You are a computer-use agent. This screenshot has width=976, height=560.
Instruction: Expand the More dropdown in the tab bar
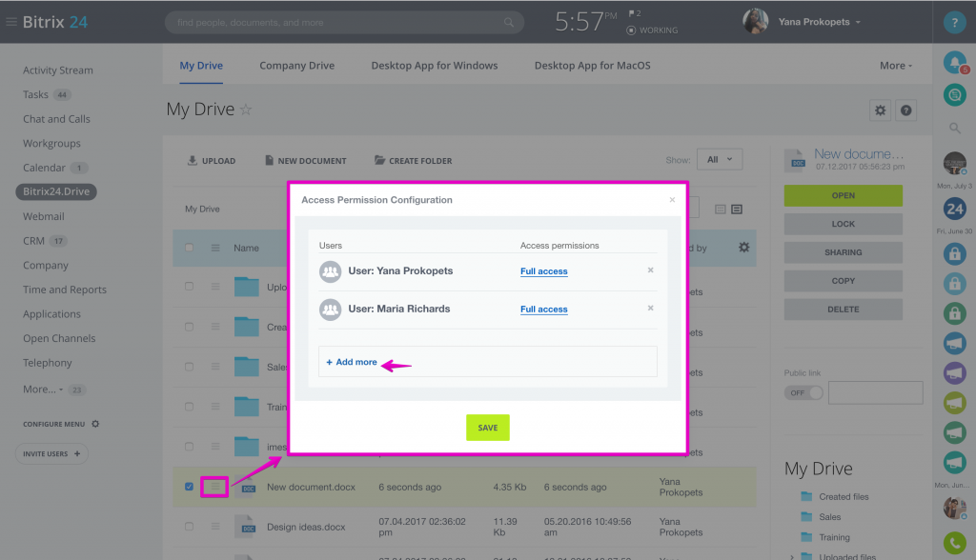pyautogui.click(x=896, y=66)
